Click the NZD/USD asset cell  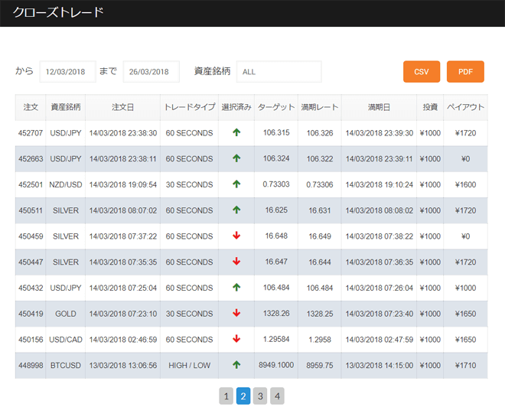66,184
